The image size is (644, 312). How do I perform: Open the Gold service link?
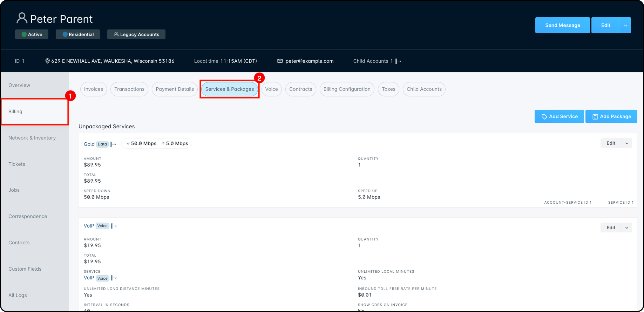[x=89, y=144]
